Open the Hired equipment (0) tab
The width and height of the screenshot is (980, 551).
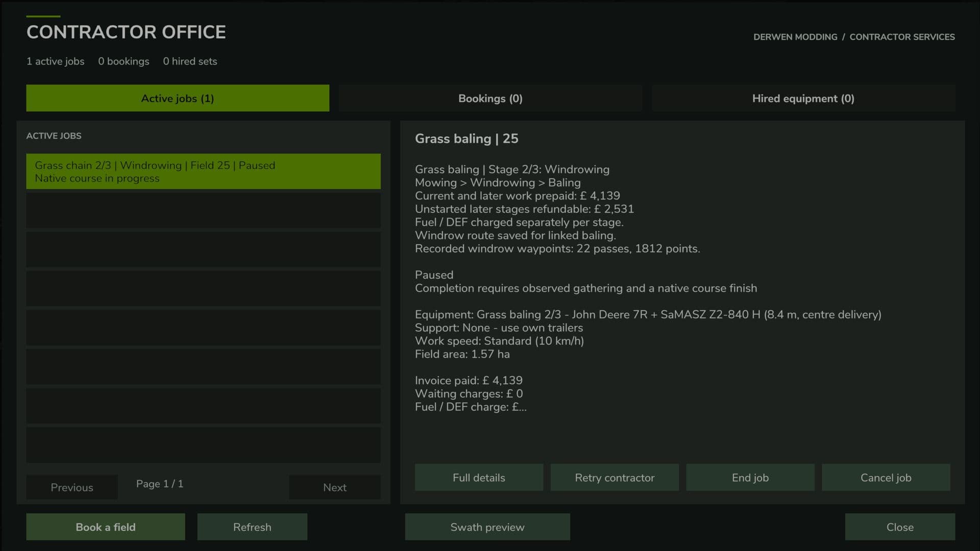[x=803, y=98]
